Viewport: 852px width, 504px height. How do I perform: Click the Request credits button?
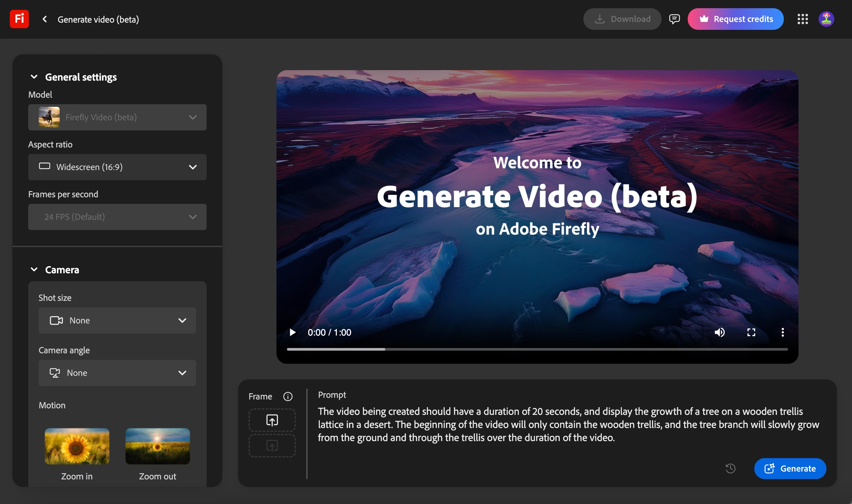(x=736, y=19)
